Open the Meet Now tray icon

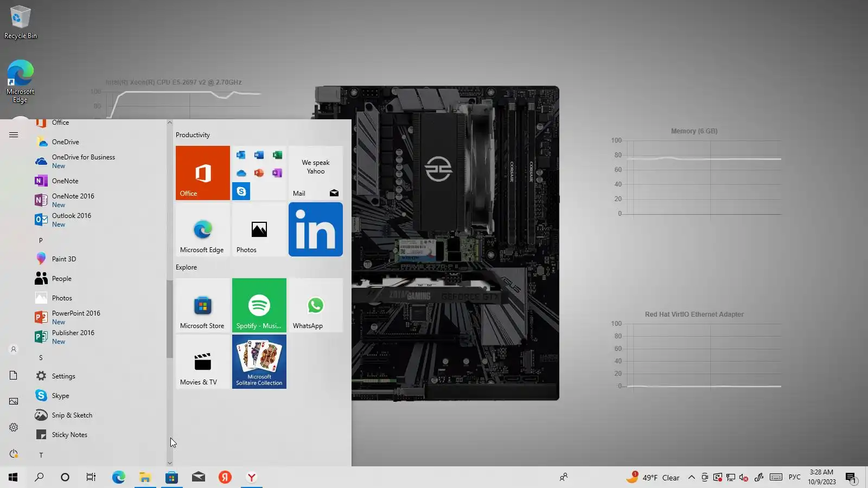click(x=704, y=477)
